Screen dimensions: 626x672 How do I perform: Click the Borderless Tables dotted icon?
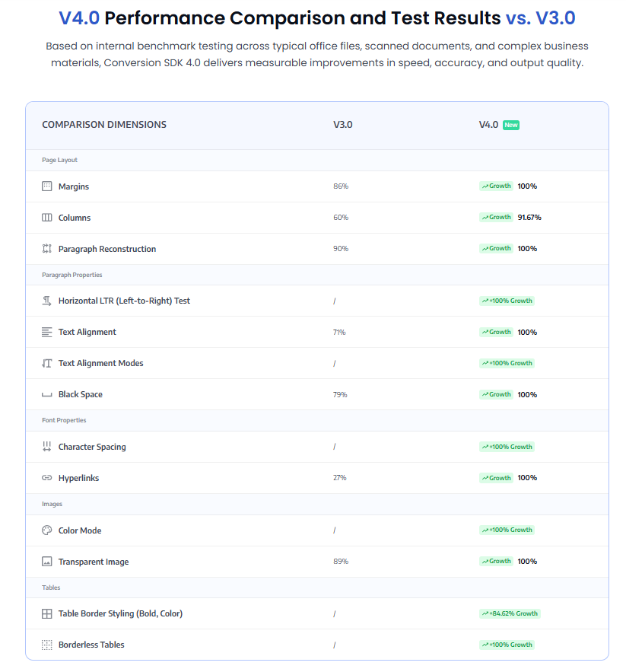[x=46, y=645]
